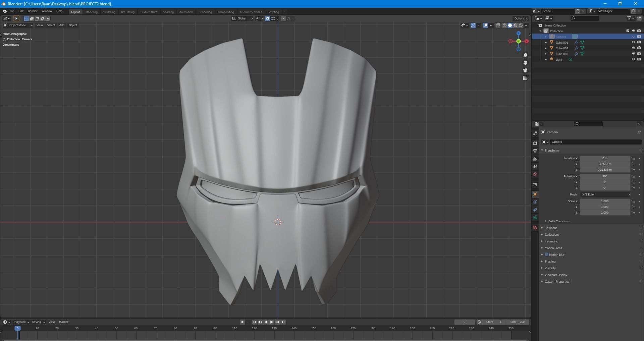
Task: Switch to the Shading workspace tab
Action: coord(168,12)
